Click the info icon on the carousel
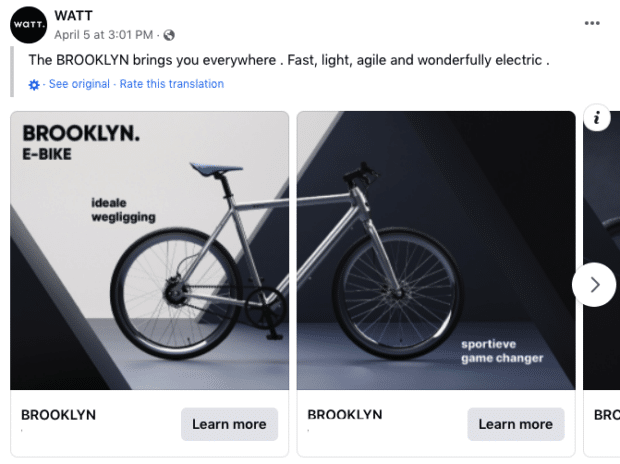This screenshot has height=464, width=620. [x=596, y=118]
